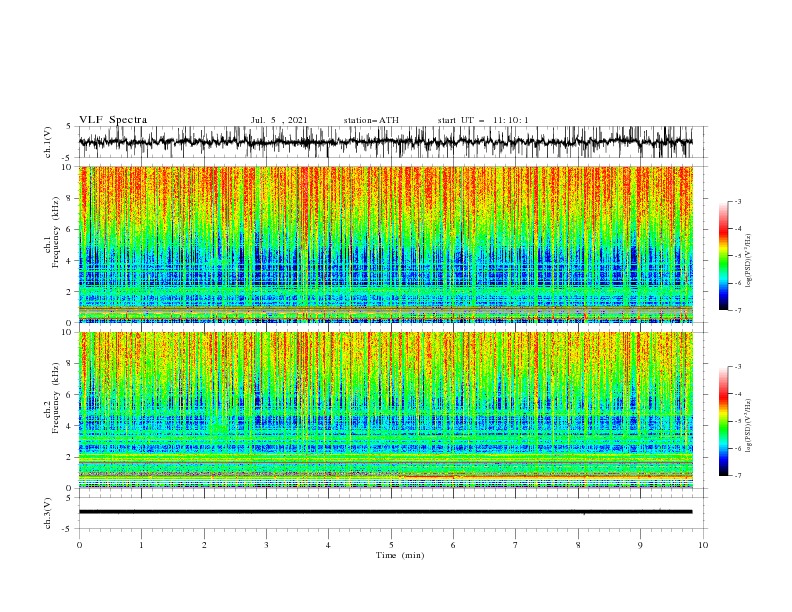Click ch.2 frequency axis tick "2"

pyautogui.click(x=69, y=457)
